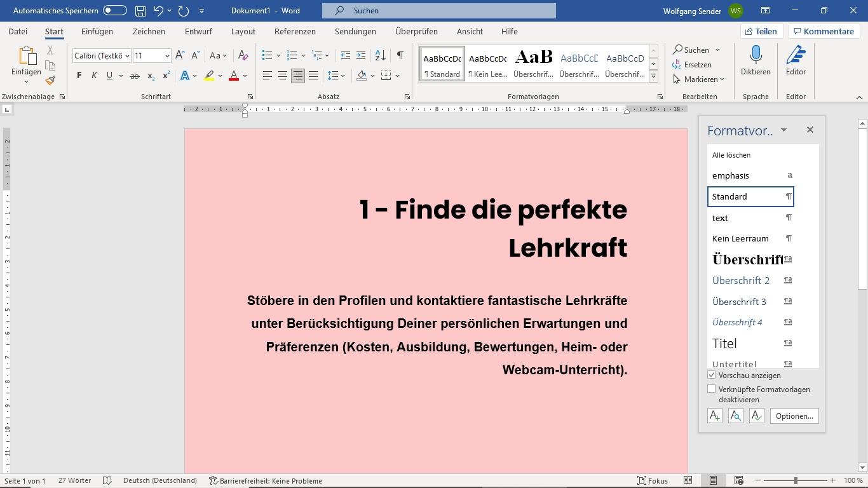Enable Verknüpfte Formatvorlagen deaktivieren
The height and width of the screenshot is (488, 868).
coord(712,389)
